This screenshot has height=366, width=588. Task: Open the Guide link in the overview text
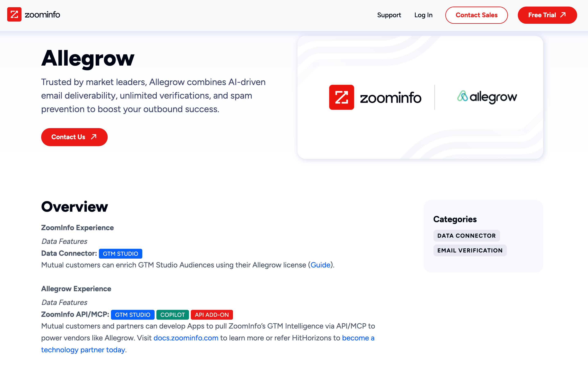(x=321, y=265)
